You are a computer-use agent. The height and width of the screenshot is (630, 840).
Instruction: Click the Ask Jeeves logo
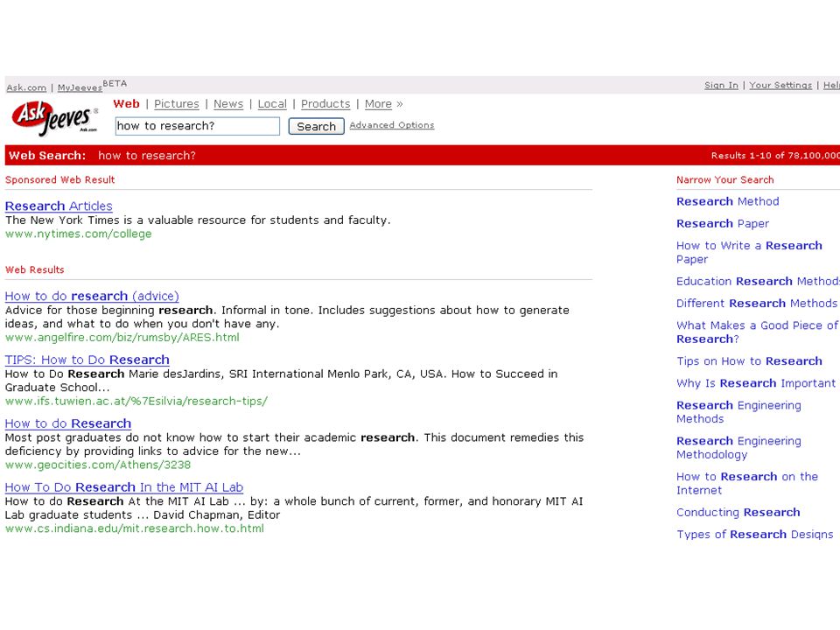point(54,118)
